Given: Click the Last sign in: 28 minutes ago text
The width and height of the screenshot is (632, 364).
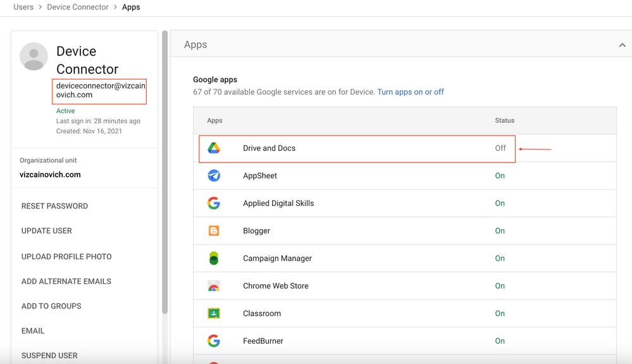Looking at the screenshot, I should (x=98, y=121).
